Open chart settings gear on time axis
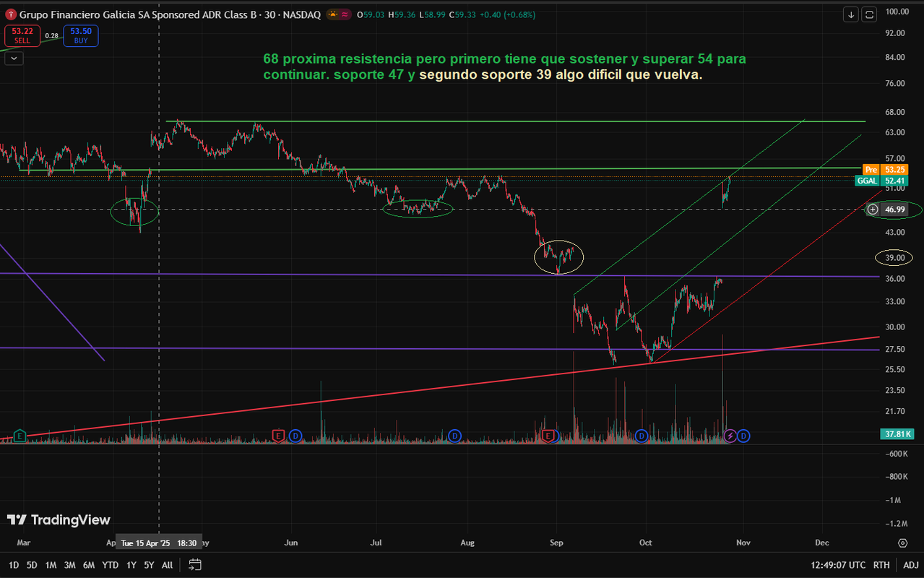The image size is (924, 578). tap(903, 542)
